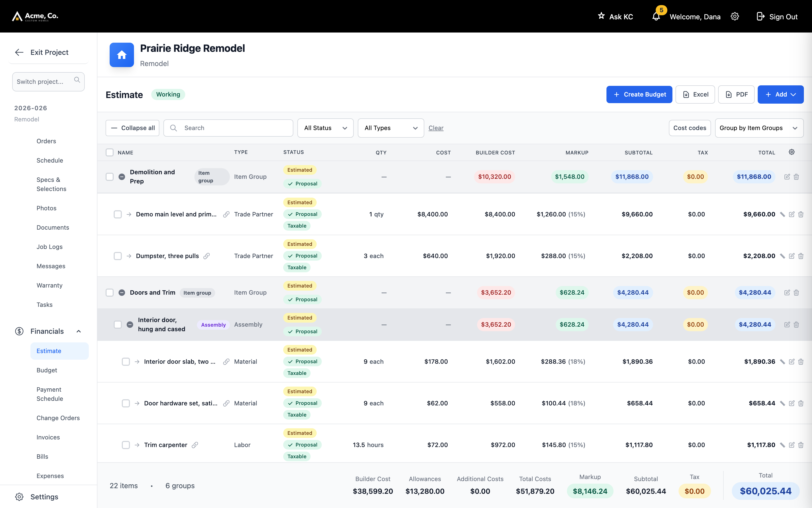Image resolution: width=812 pixels, height=508 pixels.
Task: Click the Create Budget button
Action: pyautogui.click(x=639, y=94)
